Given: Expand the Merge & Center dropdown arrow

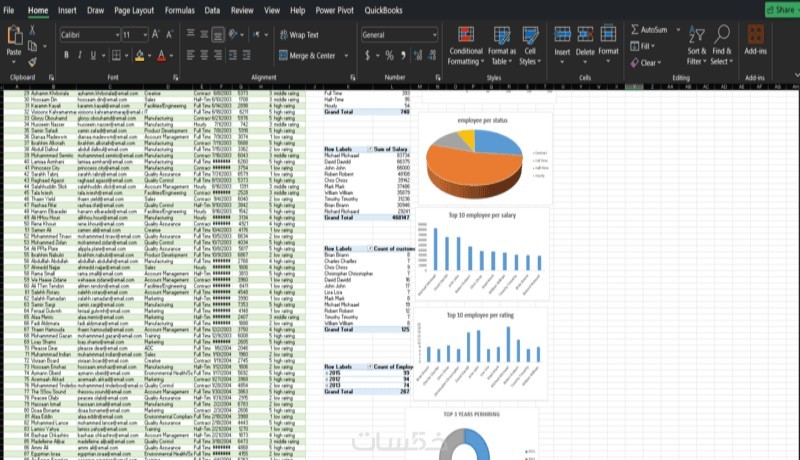Looking at the screenshot, I should (346, 56).
